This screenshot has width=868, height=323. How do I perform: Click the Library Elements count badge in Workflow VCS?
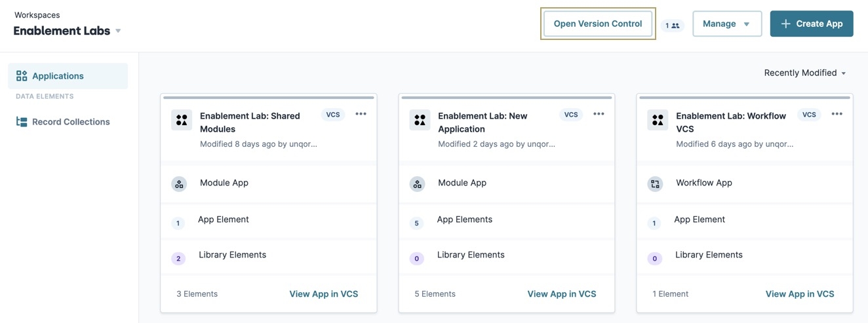pyautogui.click(x=654, y=259)
